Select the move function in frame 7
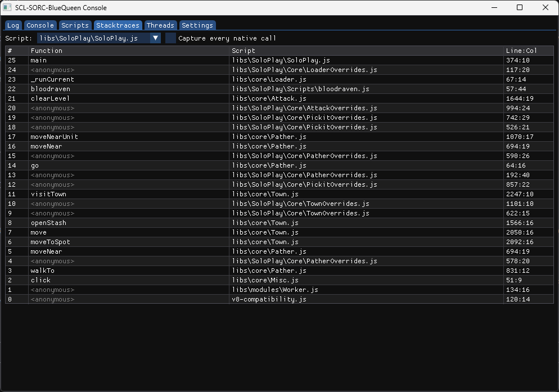The image size is (559, 392). click(x=38, y=232)
